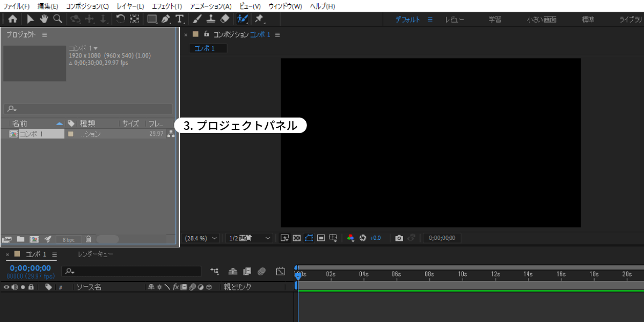644x322 pixels.
Task: Toggle the transparency grid button
Action: click(297, 238)
